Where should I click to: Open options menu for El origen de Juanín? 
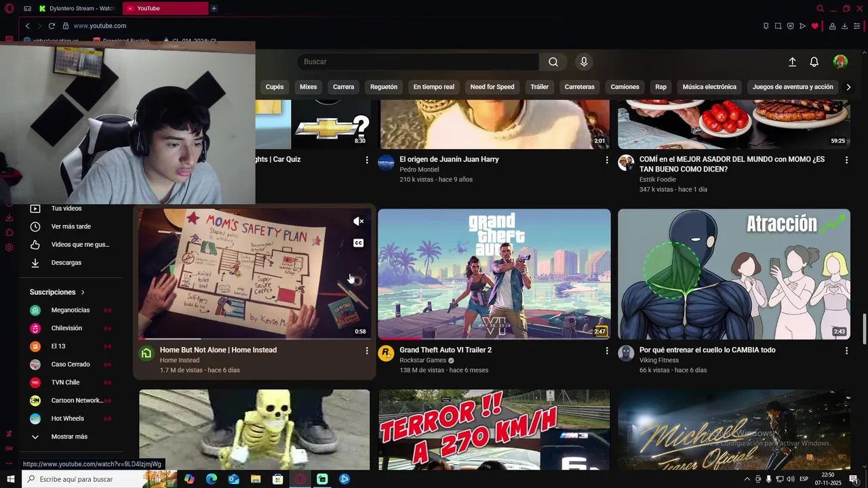607,160
